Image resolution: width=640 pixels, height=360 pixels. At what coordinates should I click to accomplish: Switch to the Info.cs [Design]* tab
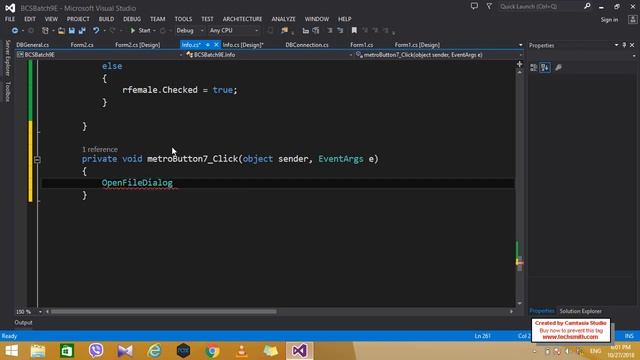(x=243, y=45)
